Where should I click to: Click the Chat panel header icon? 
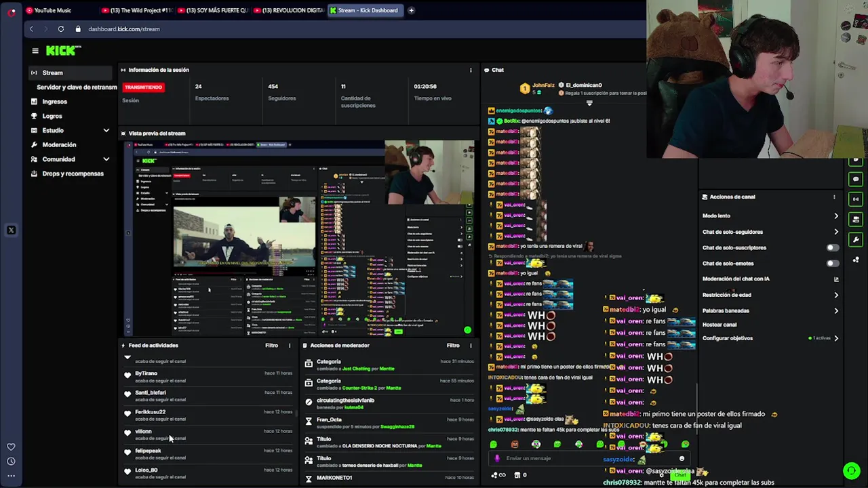pos(487,70)
